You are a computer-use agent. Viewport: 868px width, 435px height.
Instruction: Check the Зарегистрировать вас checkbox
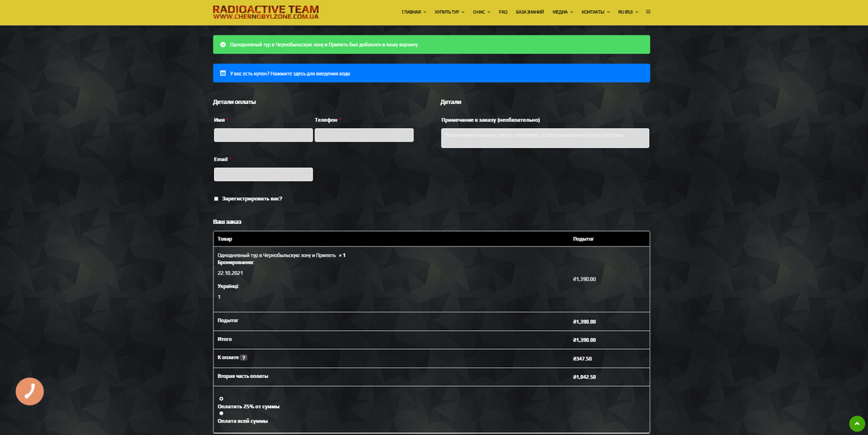pyautogui.click(x=216, y=199)
